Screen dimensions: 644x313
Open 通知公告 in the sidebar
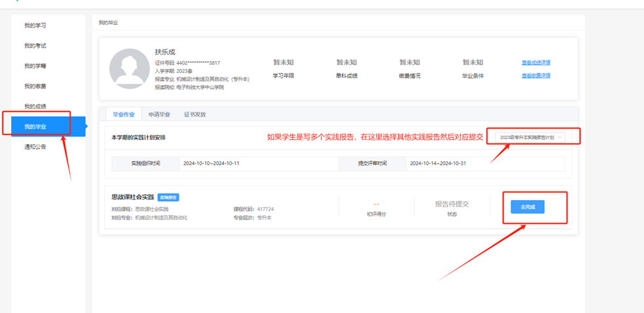(x=35, y=147)
